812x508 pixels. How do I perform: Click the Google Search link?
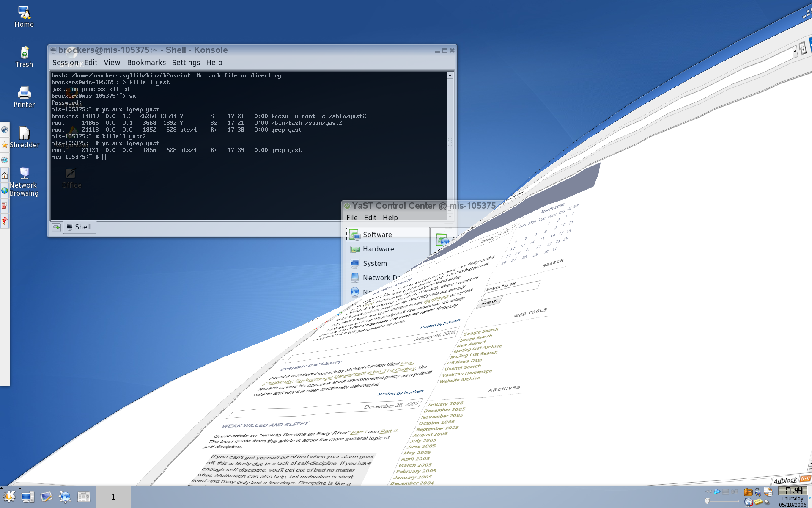click(x=481, y=331)
